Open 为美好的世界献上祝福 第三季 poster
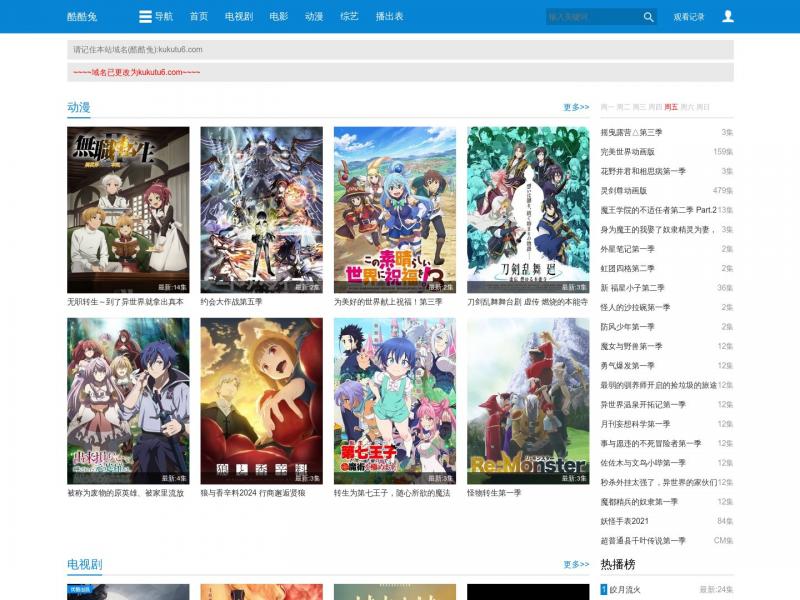The image size is (800, 600). (x=394, y=210)
